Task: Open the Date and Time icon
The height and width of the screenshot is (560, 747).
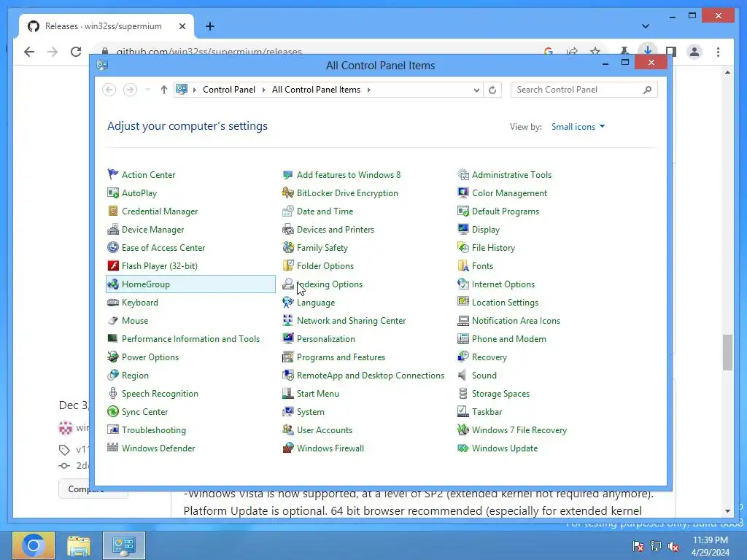Action: [287, 211]
